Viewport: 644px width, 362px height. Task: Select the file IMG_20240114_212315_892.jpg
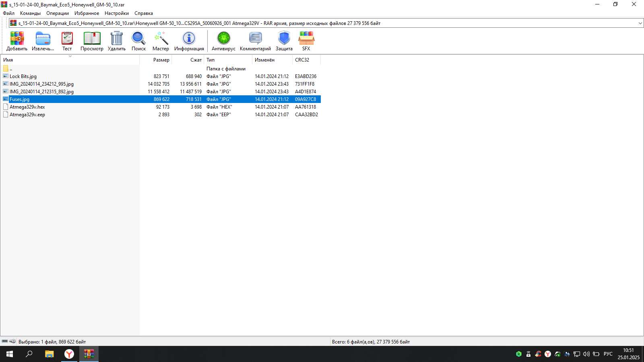[x=41, y=92]
